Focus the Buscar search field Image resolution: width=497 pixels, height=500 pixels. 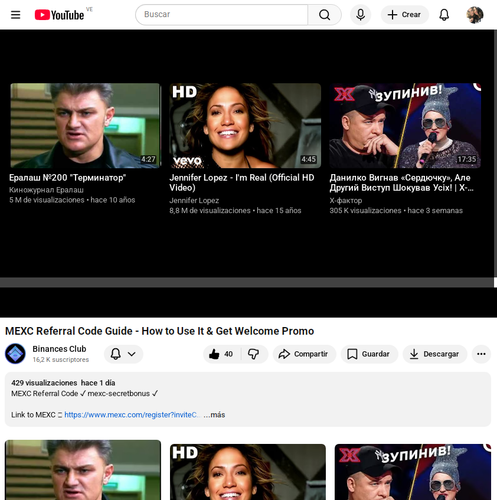point(222,15)
